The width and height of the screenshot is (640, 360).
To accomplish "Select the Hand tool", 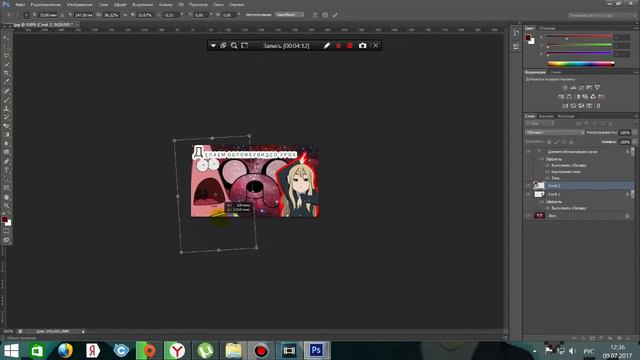I will [6, 197].
